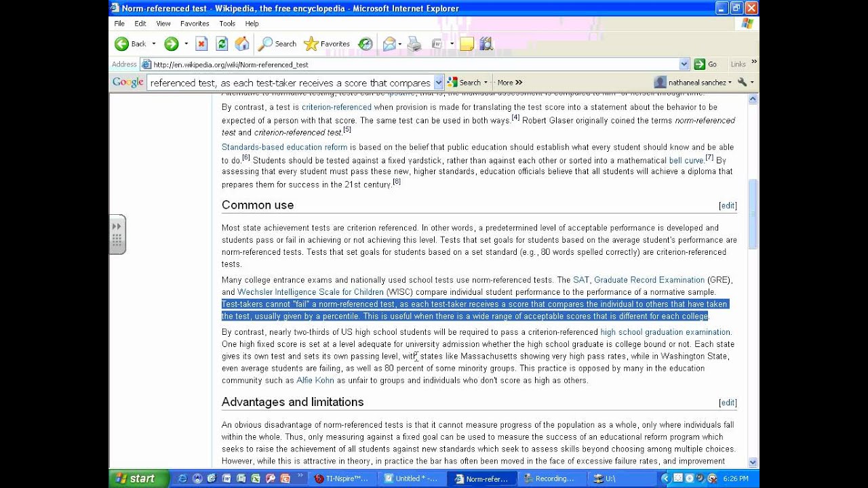Click the Edit with Word icon
Screen dimensions: 868x488
coord(437,44)
